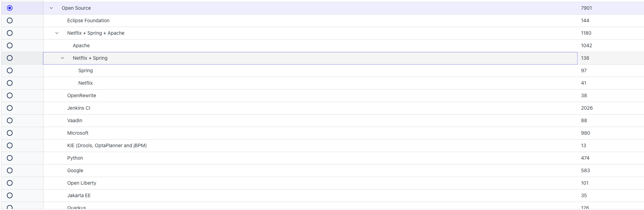Click the Jakarta EE row label
644x210 pixels.
tap(79, 195)
